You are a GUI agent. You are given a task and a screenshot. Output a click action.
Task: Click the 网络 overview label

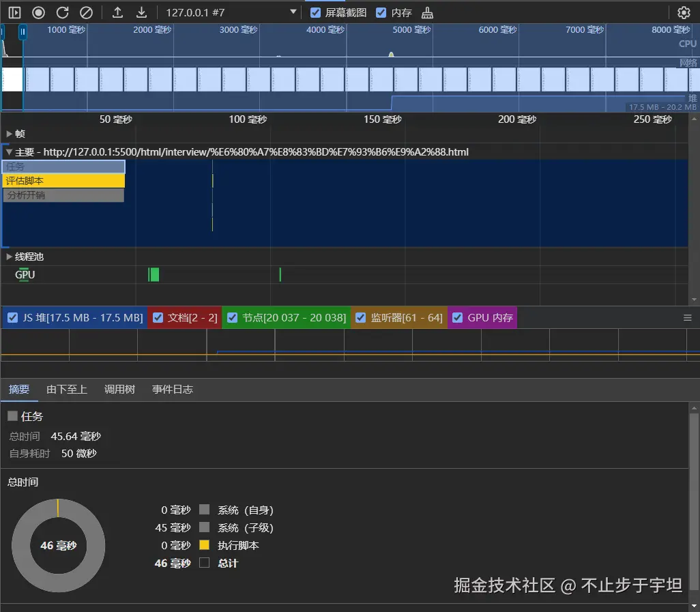pos(688,63)
